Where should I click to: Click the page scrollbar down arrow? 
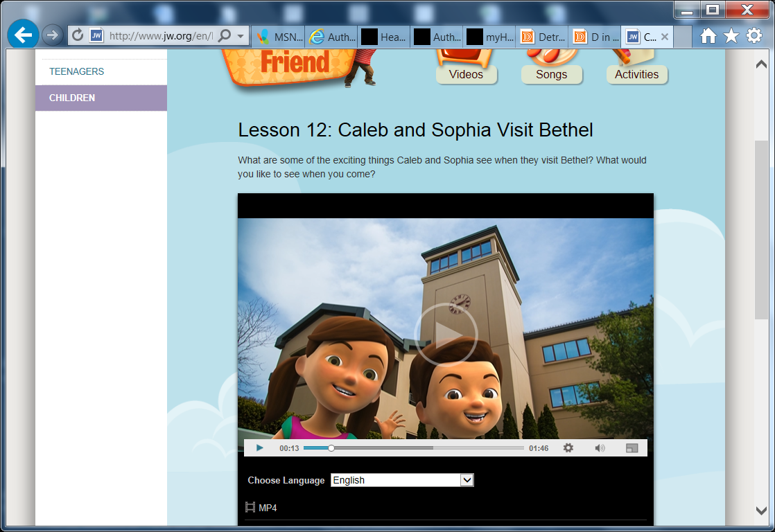(761, 511)
